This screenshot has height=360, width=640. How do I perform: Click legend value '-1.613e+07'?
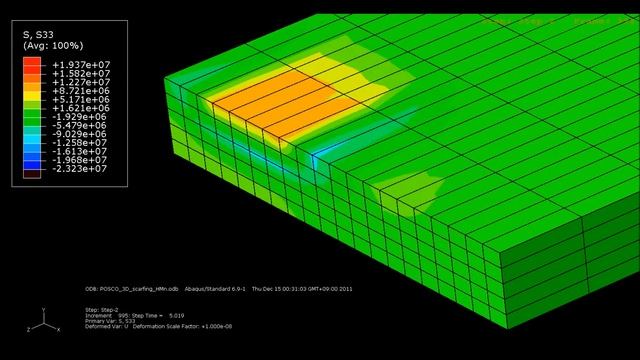tap(80, 151)
